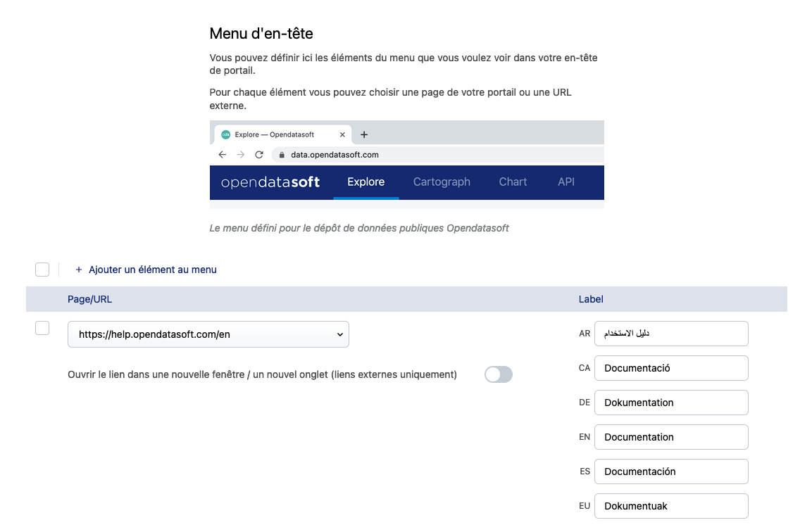
Task: Check the help.opendatasoft.com row checkbox
Action: click(42, 328)
